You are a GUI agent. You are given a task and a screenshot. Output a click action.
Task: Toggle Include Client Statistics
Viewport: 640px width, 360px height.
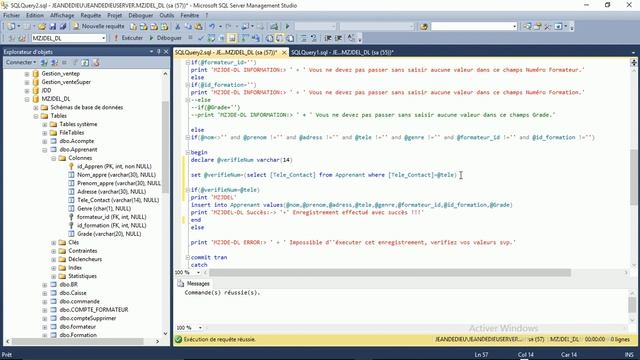255,38
